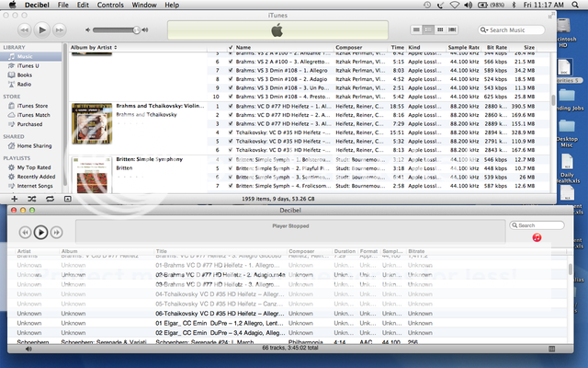The height and width of the screenshot is (368, 588).
Task: Uncheck Brahms VS 3 Dmin #108 Adagio track
Action: (231, 79)
